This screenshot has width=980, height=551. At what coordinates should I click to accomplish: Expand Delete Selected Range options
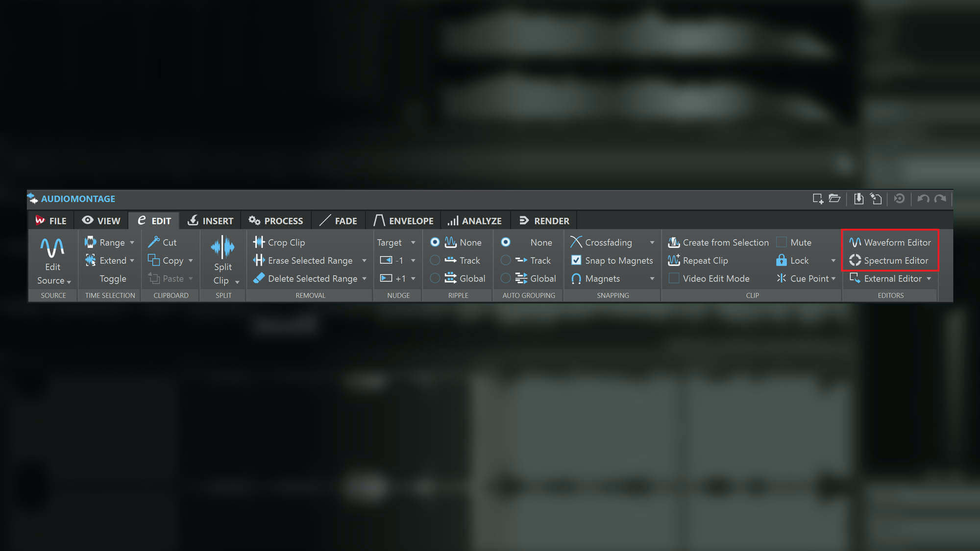364,279
